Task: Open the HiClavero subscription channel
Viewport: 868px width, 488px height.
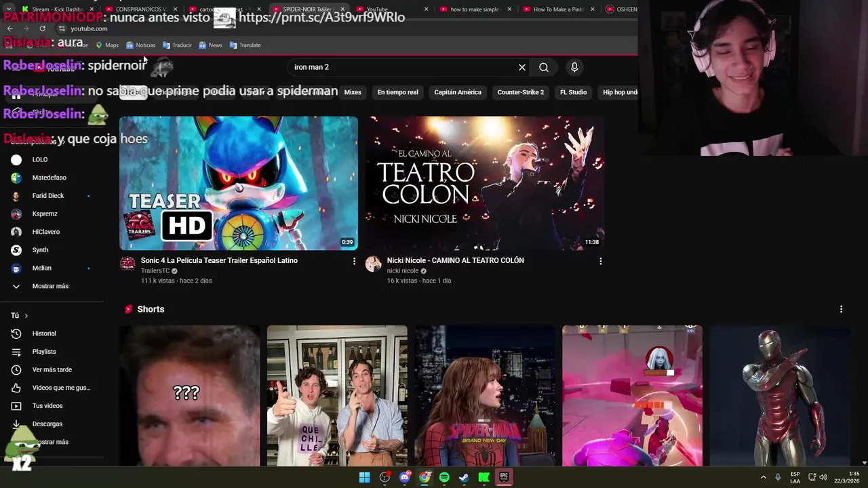Action: pyautogui.click(x=52, y=232)
